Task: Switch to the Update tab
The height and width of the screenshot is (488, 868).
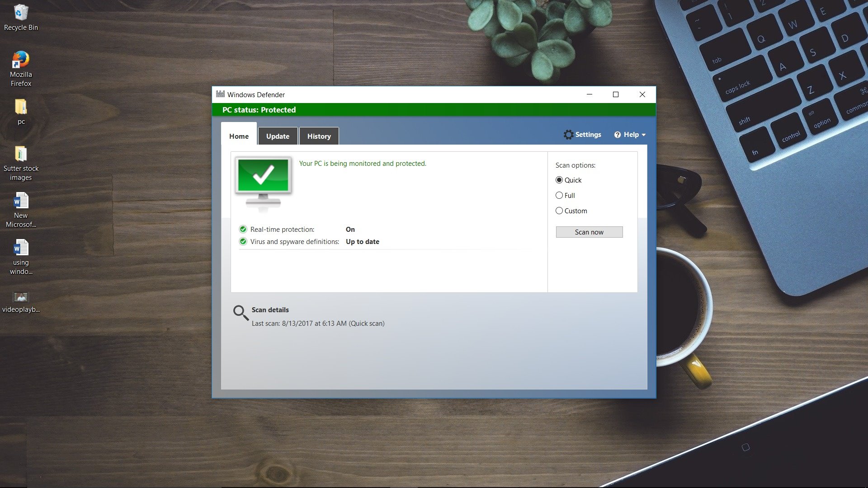Action: click(277, 135)
